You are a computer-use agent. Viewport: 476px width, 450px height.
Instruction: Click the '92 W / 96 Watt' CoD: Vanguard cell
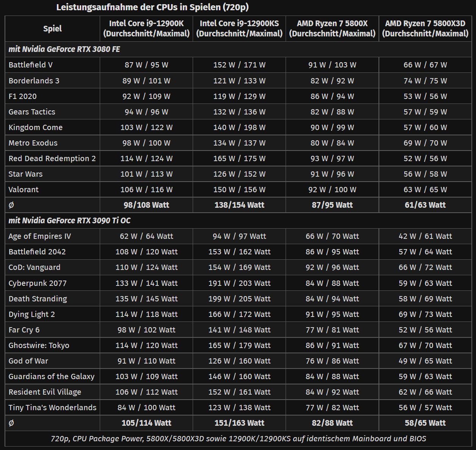point(332,267)
